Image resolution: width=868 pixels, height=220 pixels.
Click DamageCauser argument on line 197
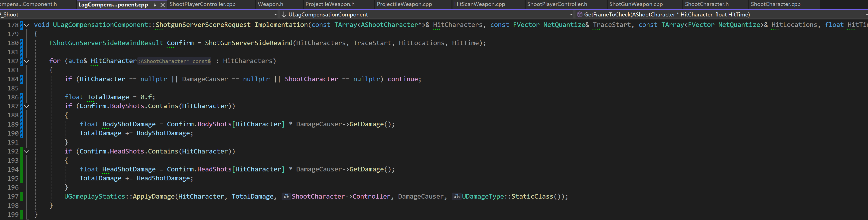[x=421, y=196]
